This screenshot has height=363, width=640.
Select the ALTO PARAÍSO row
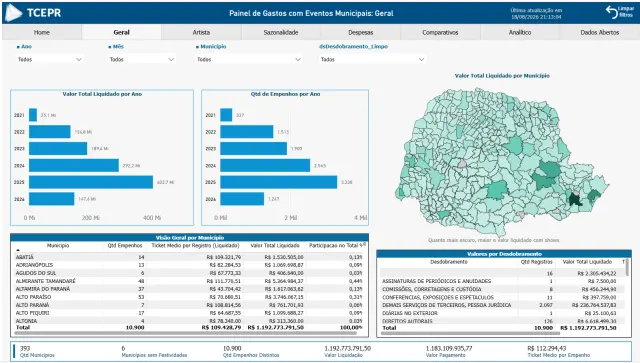(x=189, y=297)
